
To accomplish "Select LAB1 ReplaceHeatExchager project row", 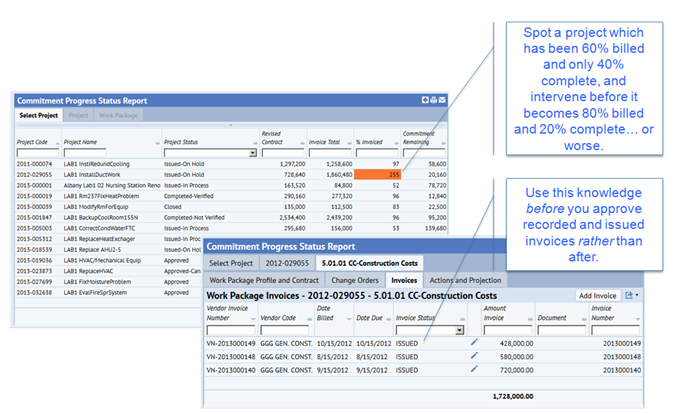I will [109, 239].
